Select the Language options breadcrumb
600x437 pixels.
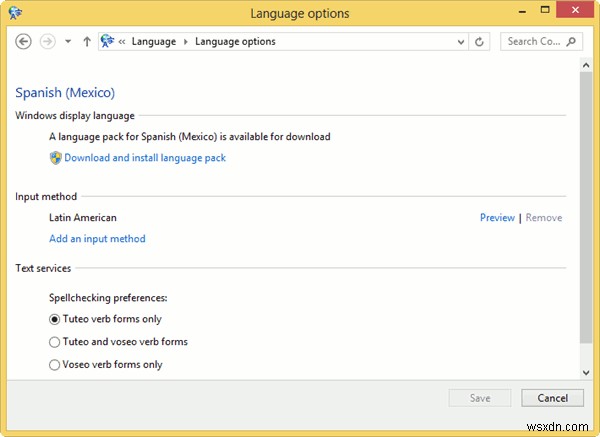pos(235,41)
